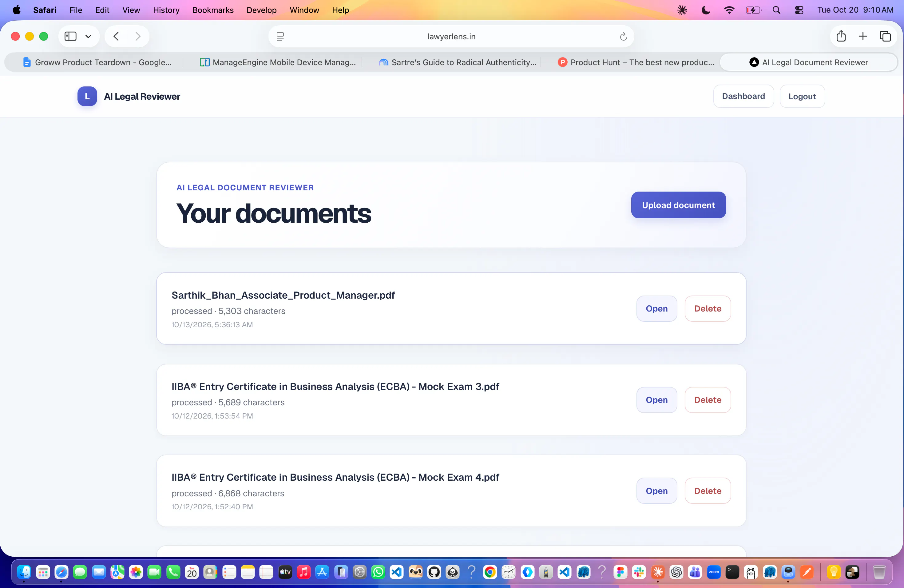The image size is (904, 588).
Task: Click the AI Legal Reviewer logo icon
Action: 87,97
